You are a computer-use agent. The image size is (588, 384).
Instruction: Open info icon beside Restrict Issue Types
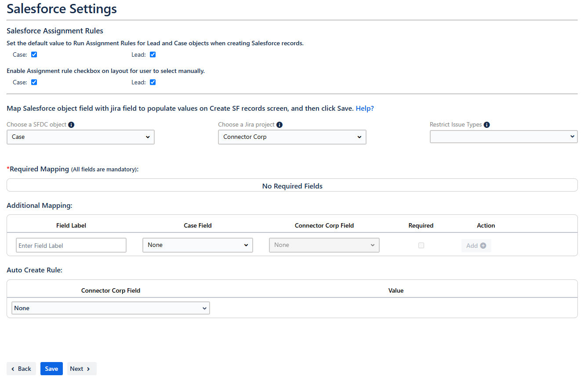tap(486, 125)
